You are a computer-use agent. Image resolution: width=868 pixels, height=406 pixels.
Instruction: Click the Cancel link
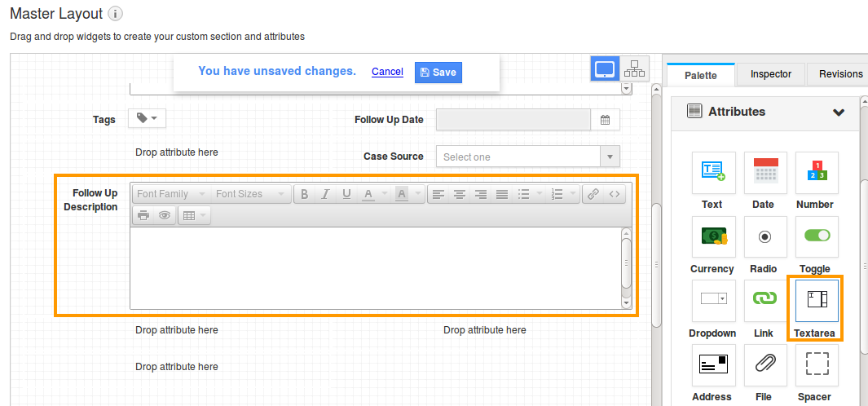click(387, 72)
